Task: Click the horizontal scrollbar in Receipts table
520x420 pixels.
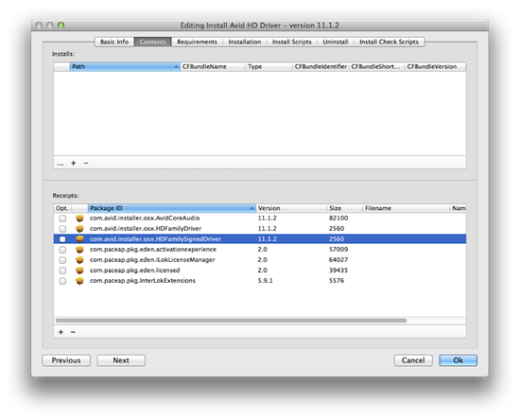Action: pyautogui.click(x=231, y=321)
